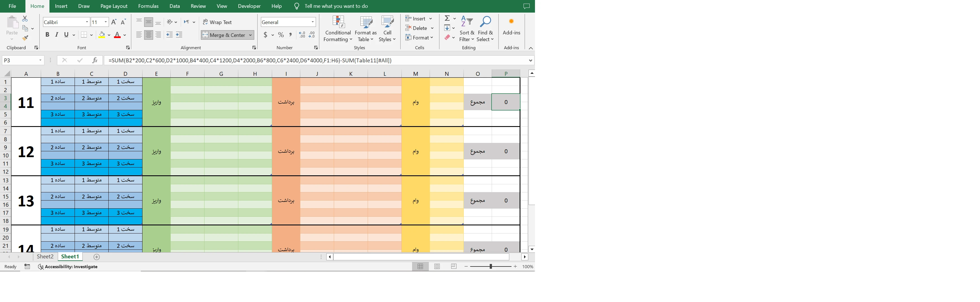Screen dimensions: 980x302
Task: Expand the General number format dropdown
Action: pos(313,22)
